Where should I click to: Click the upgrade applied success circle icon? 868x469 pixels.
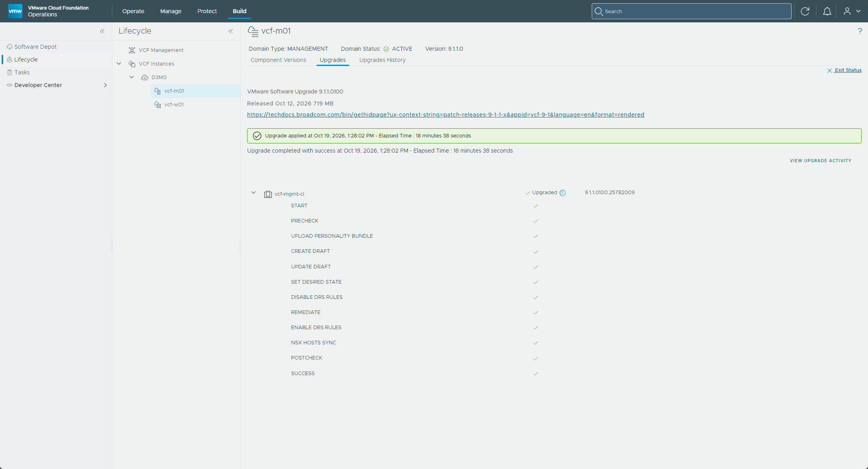(257, 136)
